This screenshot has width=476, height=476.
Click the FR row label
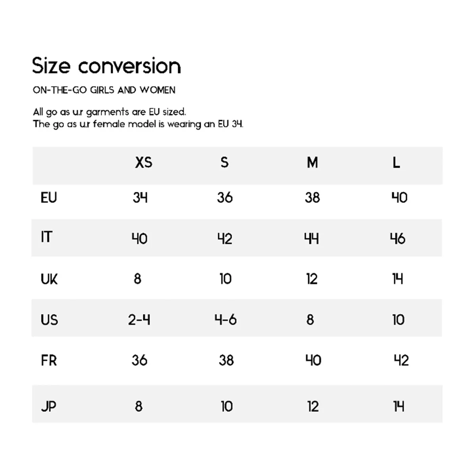click(x=49, y=361)
